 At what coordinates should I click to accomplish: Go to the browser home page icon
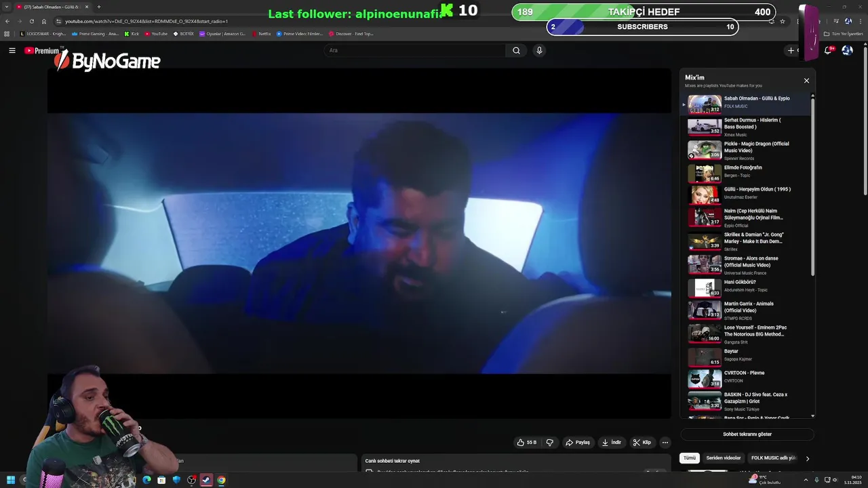44,21
